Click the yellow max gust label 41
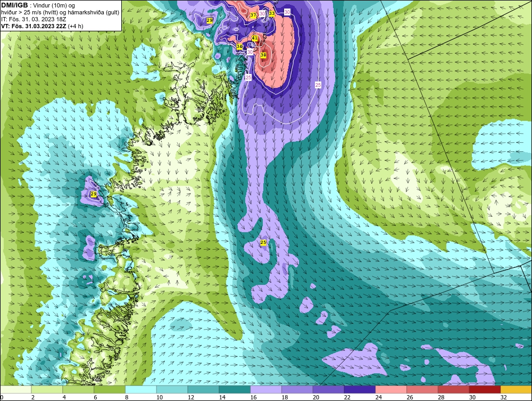This screenshot has height=401, width=532. coord(254,38)
